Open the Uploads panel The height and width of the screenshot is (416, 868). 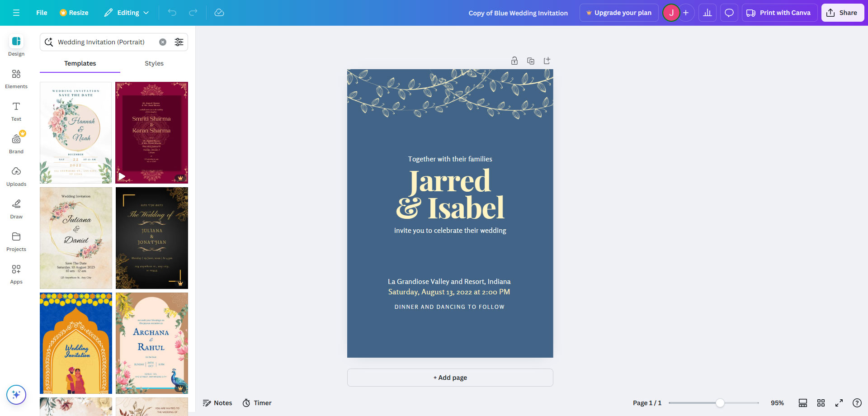(16, 176)
